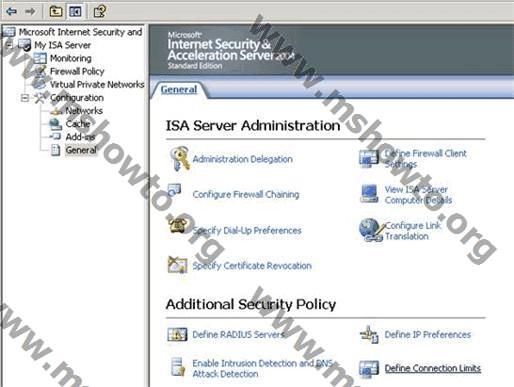Open View ISA Server Computer Details
514x387 pixels.
click(x=419, y=195)
